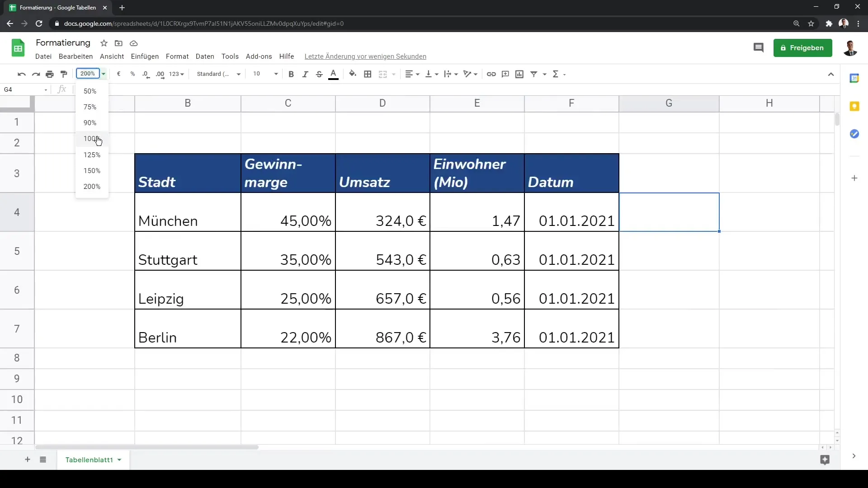Increase decimal places
The image size is (868, 488).
pyautogui.click(x=160, y=74)
